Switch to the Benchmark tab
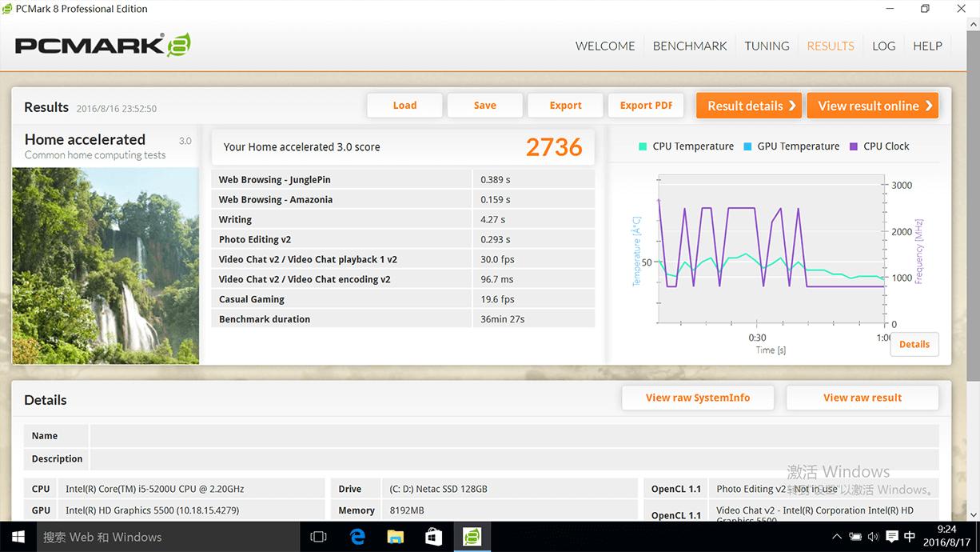Viewport: 980px width, 552px height. [x=690, y=46]
